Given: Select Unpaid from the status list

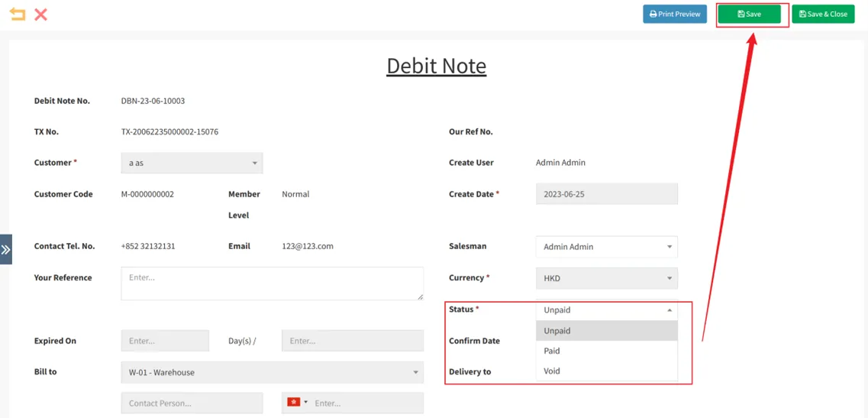Looking at the screenshot, I should (606, 331).
